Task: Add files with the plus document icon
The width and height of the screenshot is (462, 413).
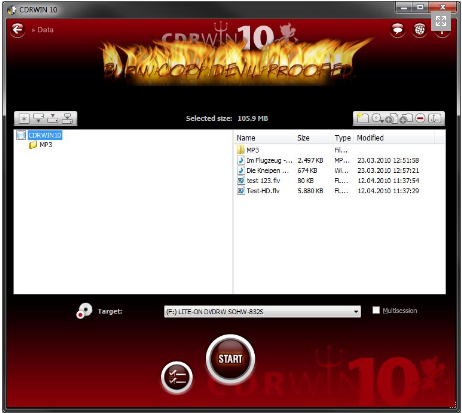Action: pos(391,118)
